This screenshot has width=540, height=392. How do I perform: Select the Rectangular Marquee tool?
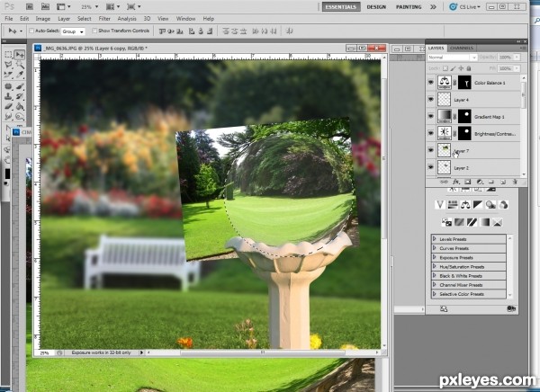coord(9,54)
